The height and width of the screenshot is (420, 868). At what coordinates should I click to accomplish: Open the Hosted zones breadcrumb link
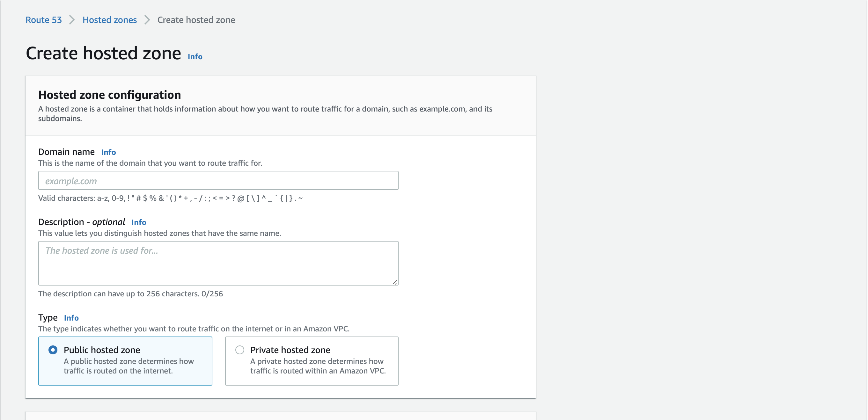109,20
